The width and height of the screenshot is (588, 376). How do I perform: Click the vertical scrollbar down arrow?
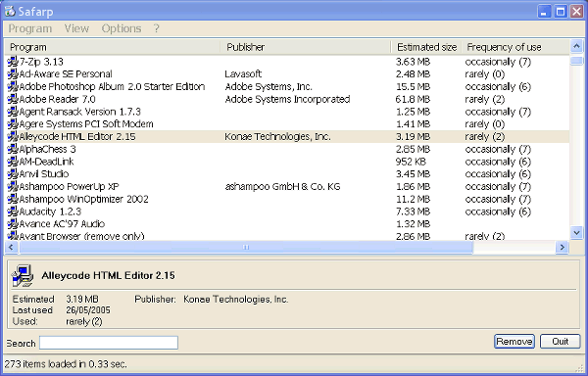(x=576, y=233)
